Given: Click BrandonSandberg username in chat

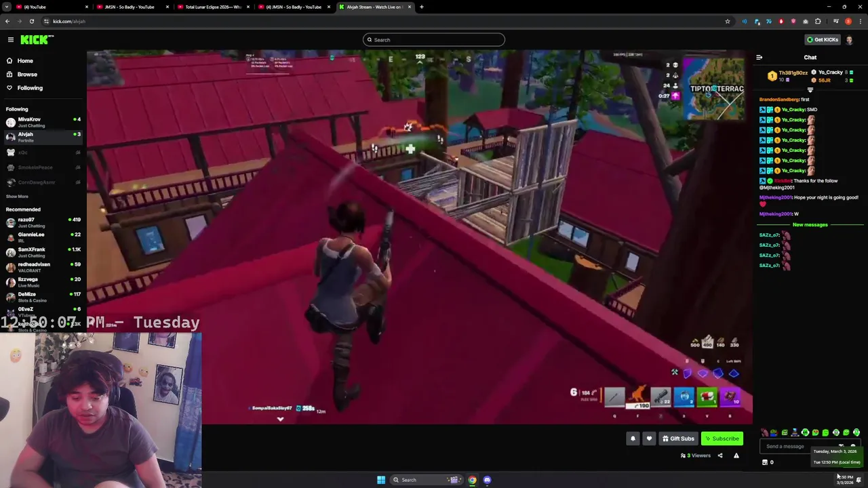Looking at the screenshot, I should click(x=778, y=100).
